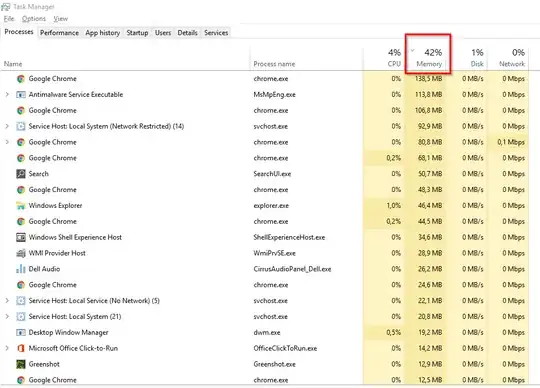Expand the Antimalware Service Executable group
This screenshot has width=540, height=388.
[x=7, y=94]
